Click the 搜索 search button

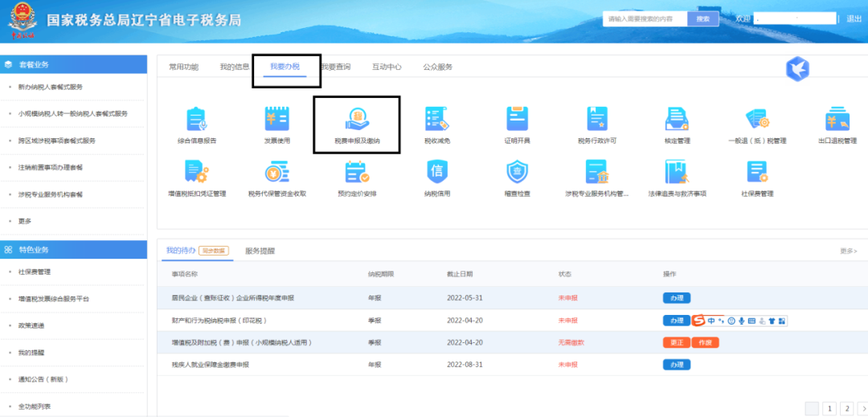(703, 18)
